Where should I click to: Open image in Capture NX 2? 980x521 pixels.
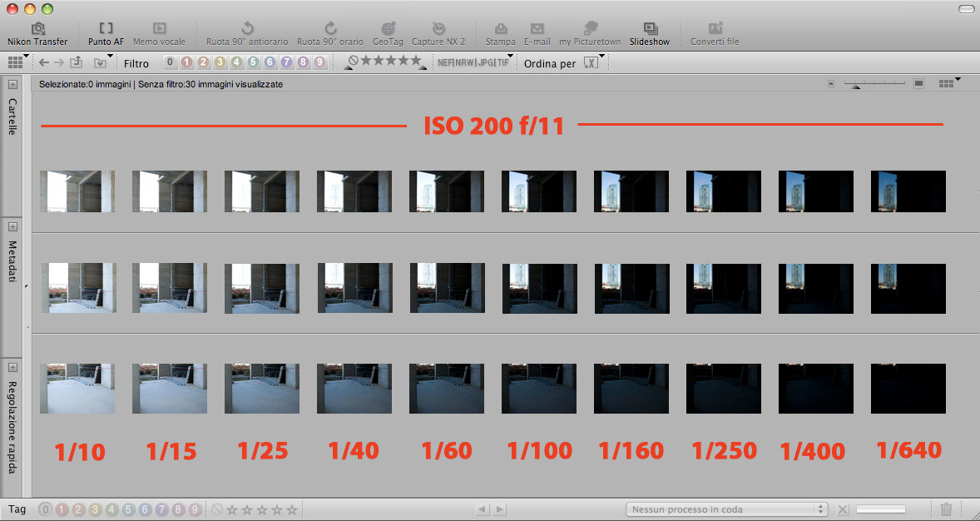point(438,34)
